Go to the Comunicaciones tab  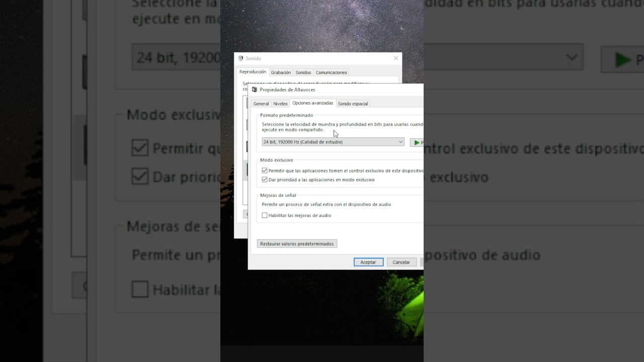pos(332,72)
